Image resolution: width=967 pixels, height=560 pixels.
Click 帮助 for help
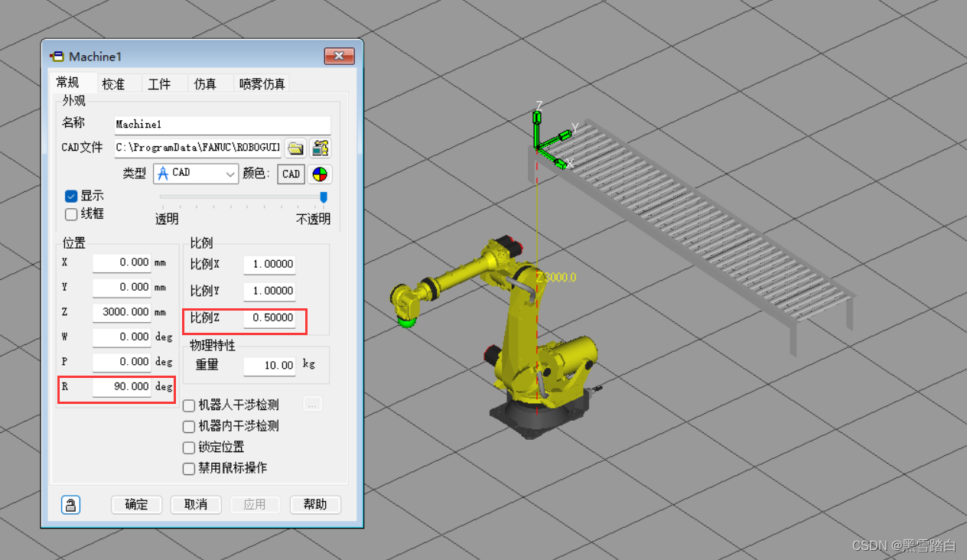click(x=315, y=504)
